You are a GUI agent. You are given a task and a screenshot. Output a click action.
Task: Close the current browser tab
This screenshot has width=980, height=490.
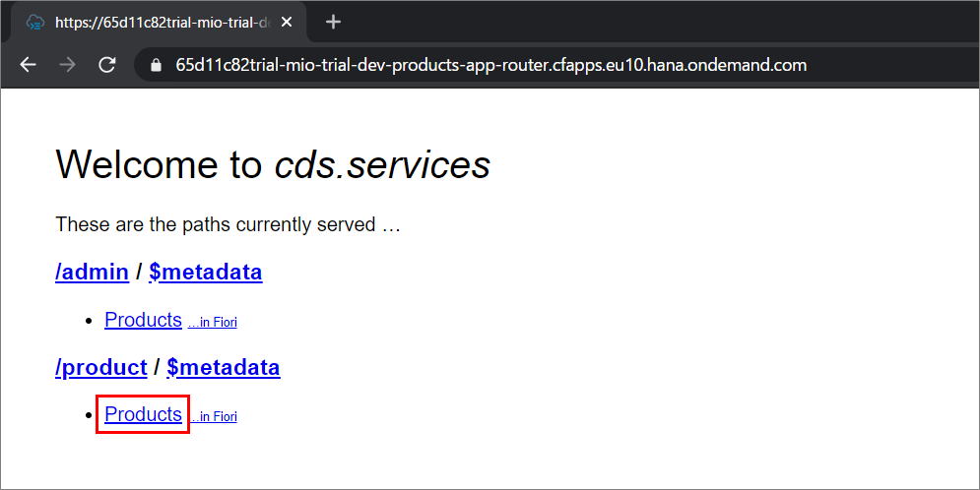click(x=287, y=22)
